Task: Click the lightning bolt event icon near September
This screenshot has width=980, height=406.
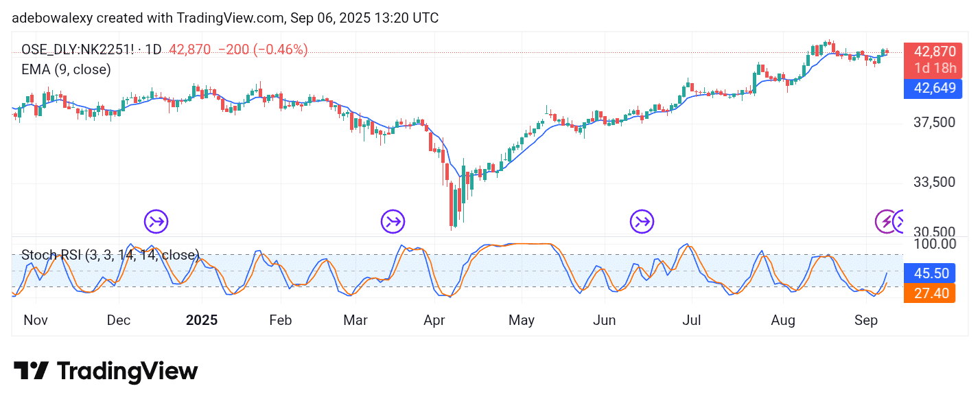Action: tap(886, 221)
